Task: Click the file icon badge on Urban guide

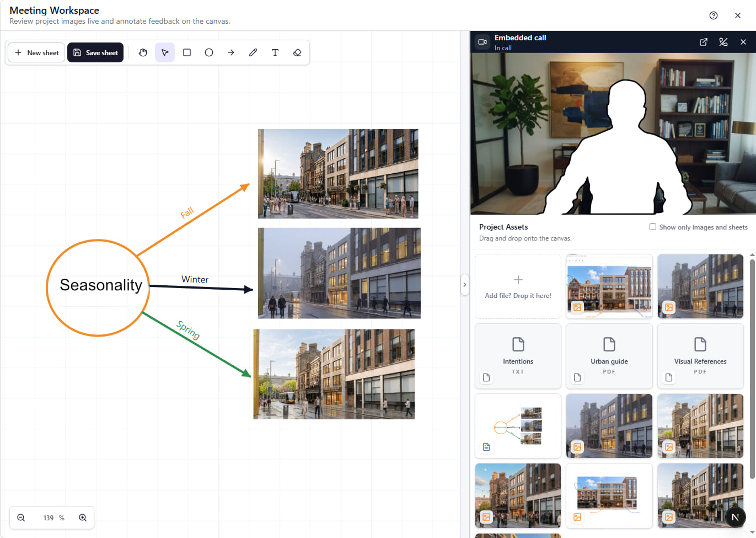Action: point(577,377)
